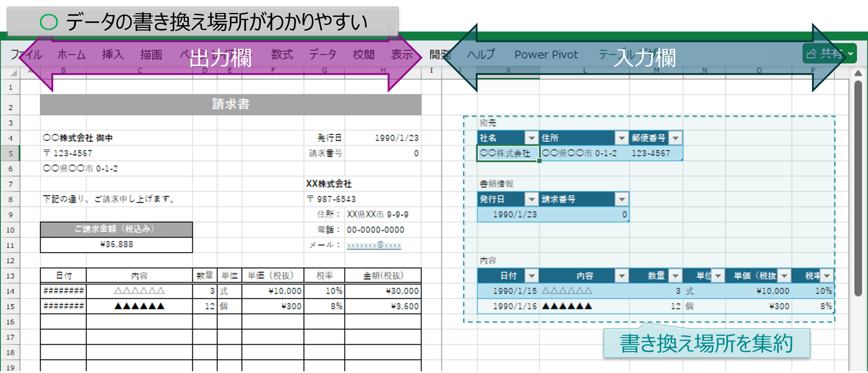Open the 住所 filter dropdown
Screen dimensions: 868x373
pyautogui.click(x=622, y=138)
